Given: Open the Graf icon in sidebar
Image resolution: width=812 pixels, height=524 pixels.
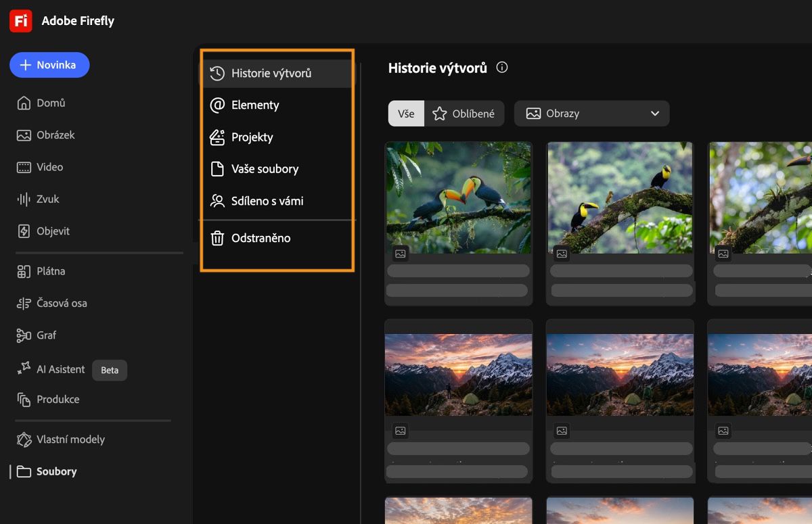Looking at the screenshot, I should point(24,335).
